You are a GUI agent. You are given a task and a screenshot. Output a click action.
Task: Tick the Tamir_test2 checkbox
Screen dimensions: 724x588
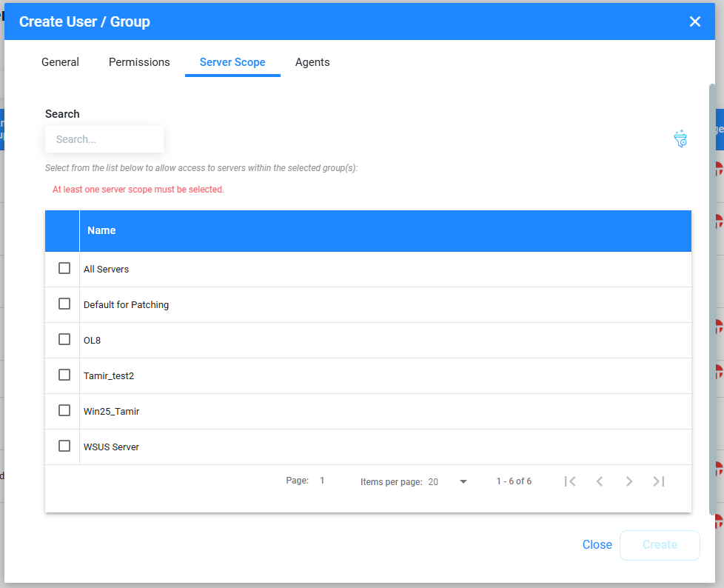(64, 375)
